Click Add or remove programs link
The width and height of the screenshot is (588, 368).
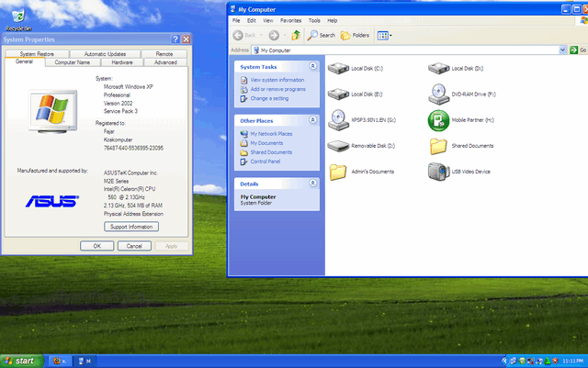(277, 89)
